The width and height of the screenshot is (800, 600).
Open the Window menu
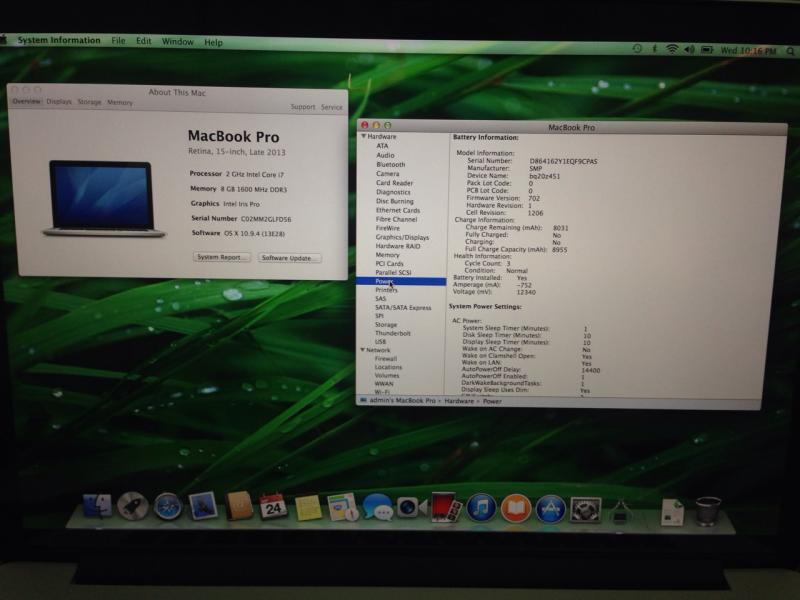178,42
